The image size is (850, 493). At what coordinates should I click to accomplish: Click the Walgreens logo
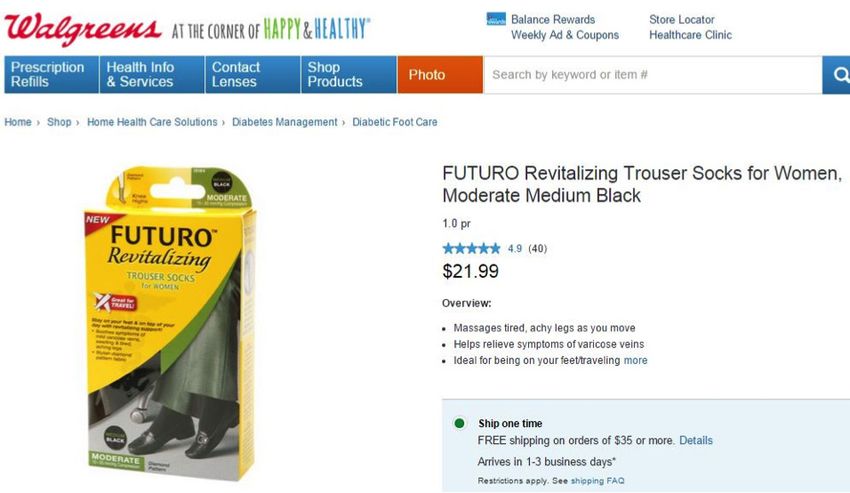[x=83, y=28]
